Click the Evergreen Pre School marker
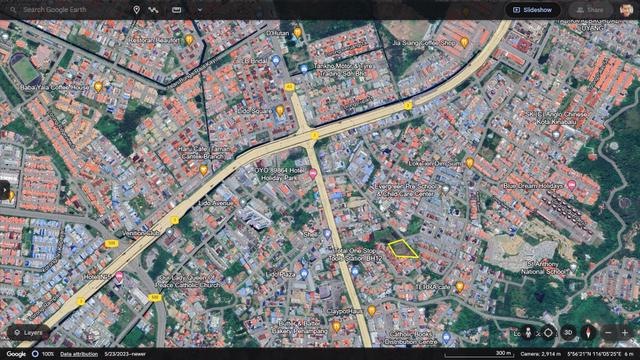640x360 pixels. point(446,189)
